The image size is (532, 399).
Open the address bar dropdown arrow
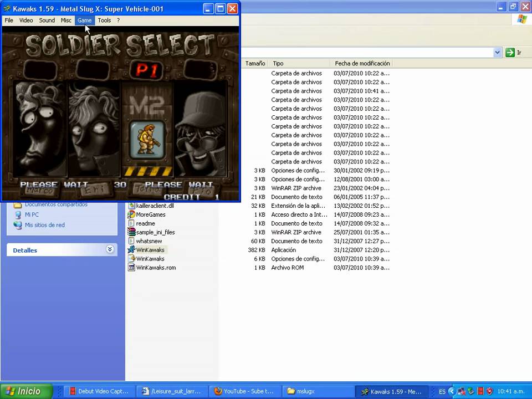[498, 53]
